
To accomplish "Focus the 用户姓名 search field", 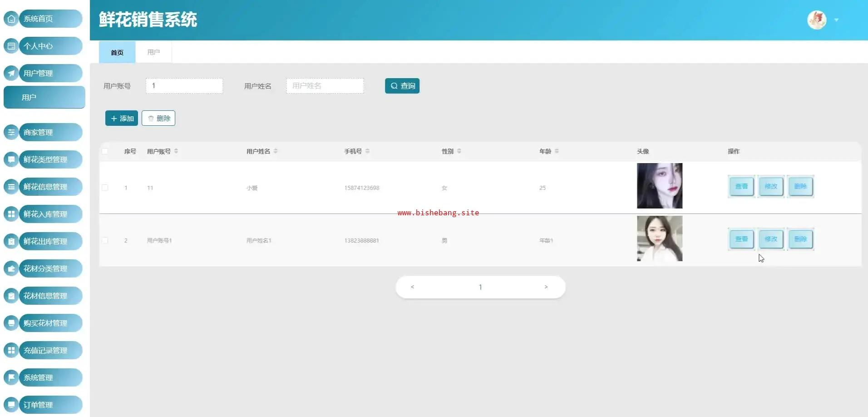I will click(325, 86).
